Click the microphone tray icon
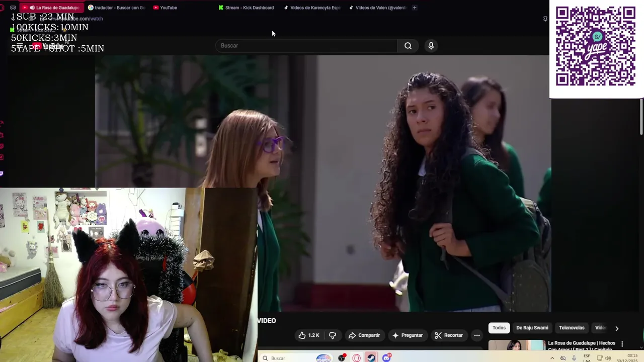 coord(574,358)
